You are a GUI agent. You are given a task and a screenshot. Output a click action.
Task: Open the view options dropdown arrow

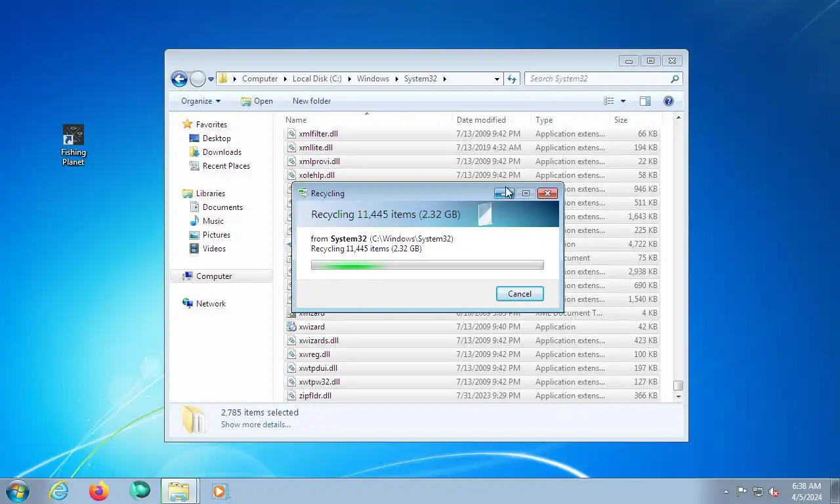[623, 101]
